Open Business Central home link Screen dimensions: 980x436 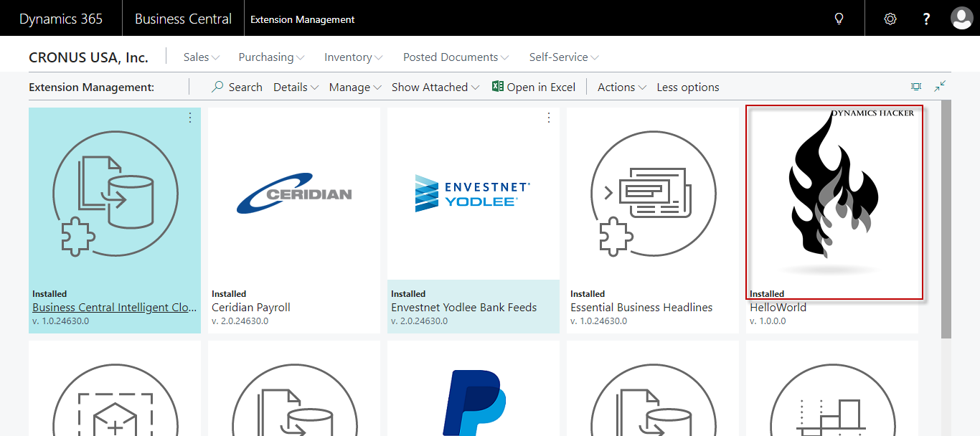click(183, 19)
